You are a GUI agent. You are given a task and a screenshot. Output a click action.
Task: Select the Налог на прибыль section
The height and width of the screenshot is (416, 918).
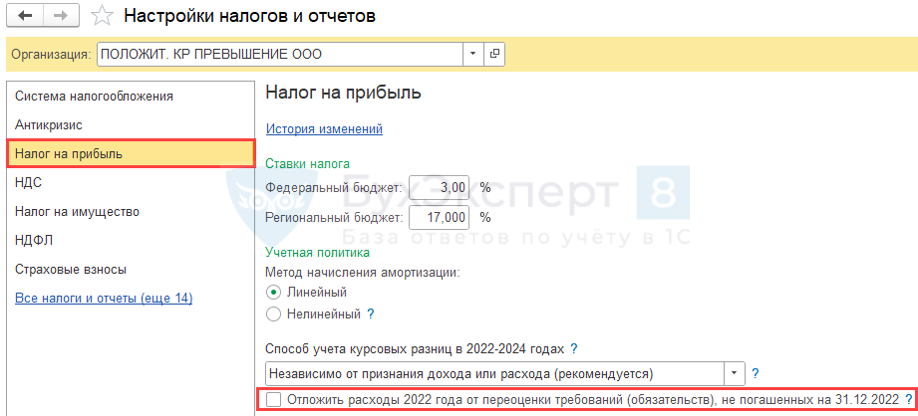point(131,154)
